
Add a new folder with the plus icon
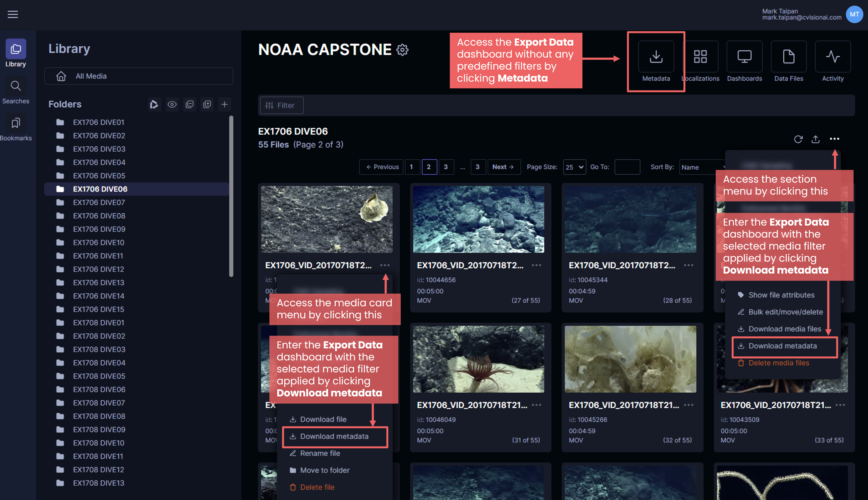point(224,104)
